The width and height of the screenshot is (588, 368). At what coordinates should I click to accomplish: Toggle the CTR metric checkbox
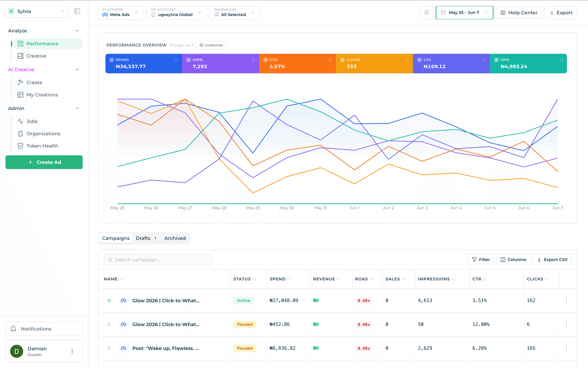click(x=266, y=60)
